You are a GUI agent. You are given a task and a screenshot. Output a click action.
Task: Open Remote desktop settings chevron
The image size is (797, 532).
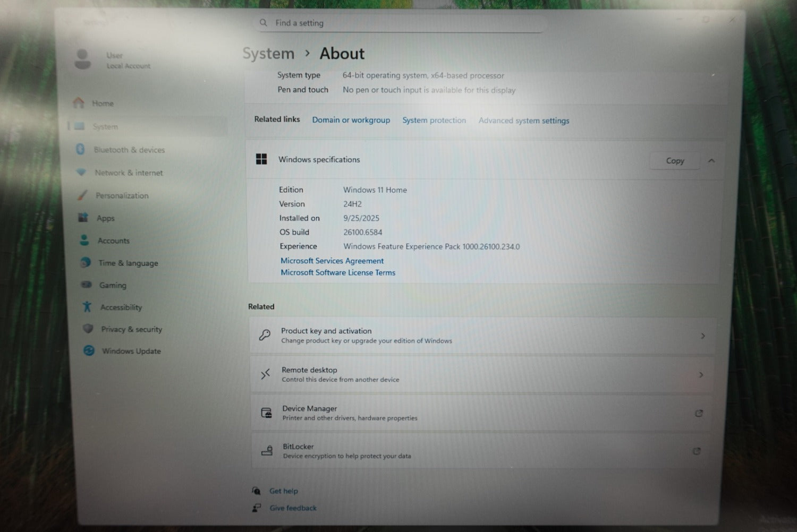[x=701, y=375]
